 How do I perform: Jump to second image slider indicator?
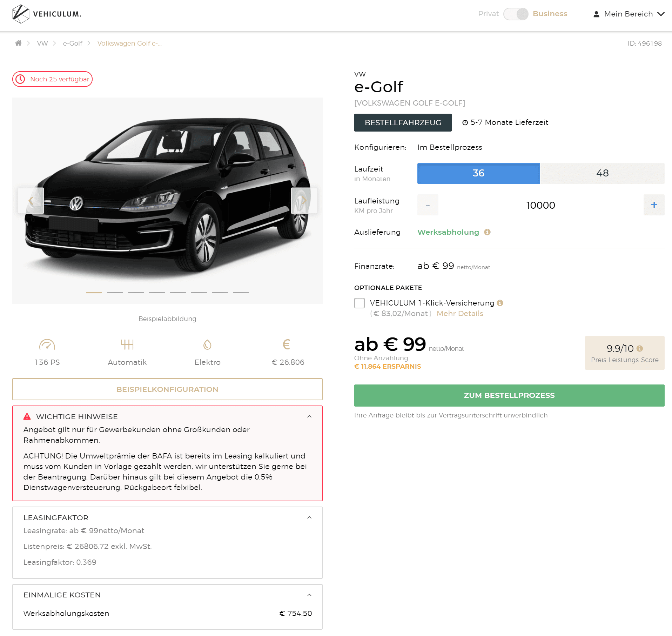115,293
